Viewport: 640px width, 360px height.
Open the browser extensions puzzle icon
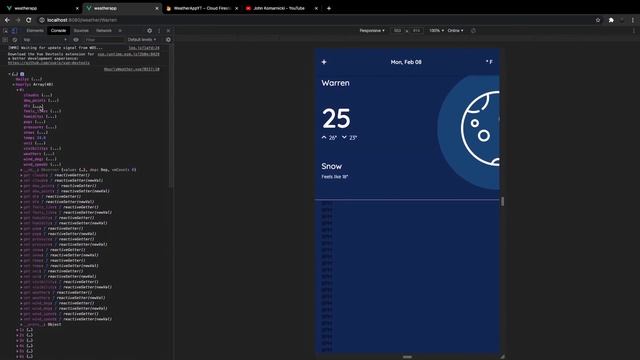tap(611, 20)
